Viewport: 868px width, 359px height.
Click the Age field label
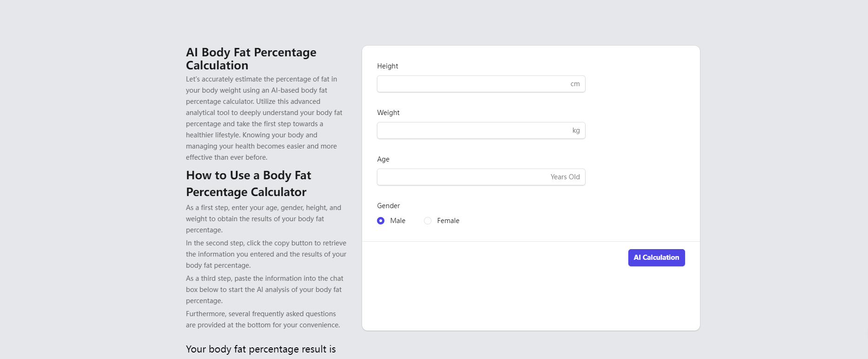click(383, 159)
